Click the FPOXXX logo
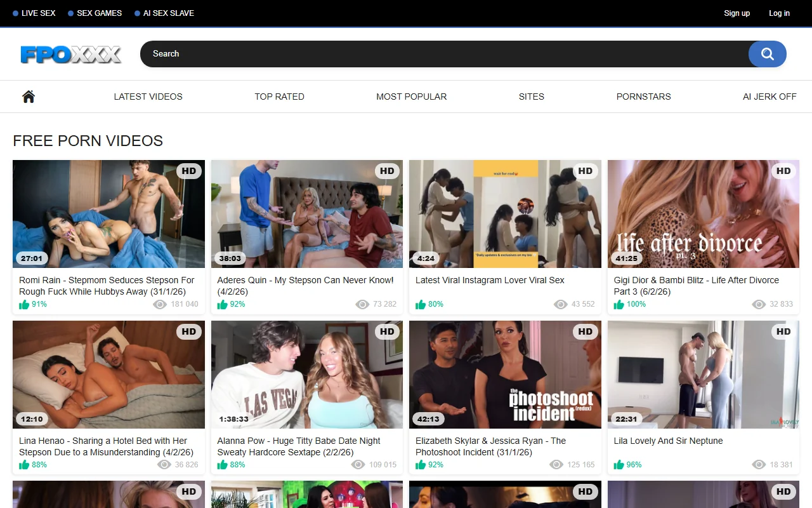812x508 pixels. point(71,54)
